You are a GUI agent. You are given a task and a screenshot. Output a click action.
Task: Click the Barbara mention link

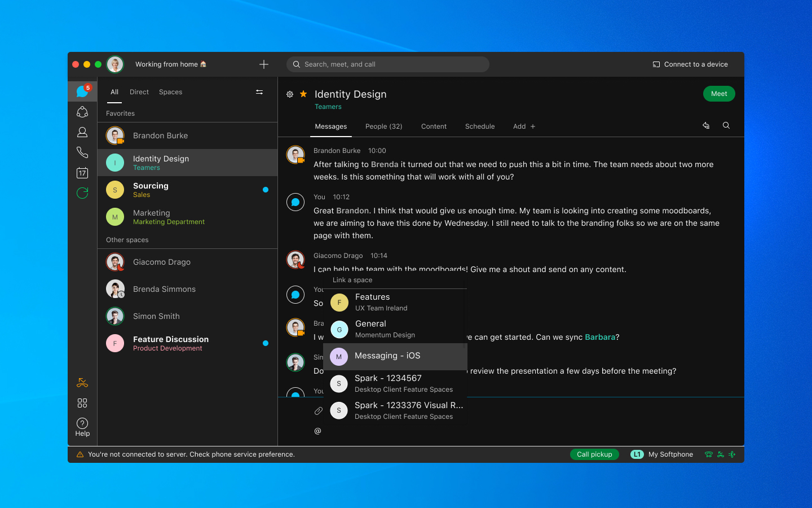[x=600, y=337]
